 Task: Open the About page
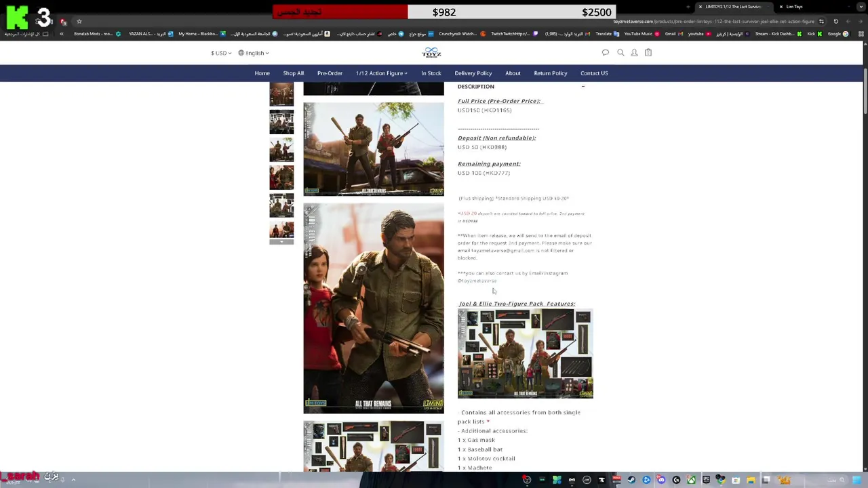[x=513, y=73]
